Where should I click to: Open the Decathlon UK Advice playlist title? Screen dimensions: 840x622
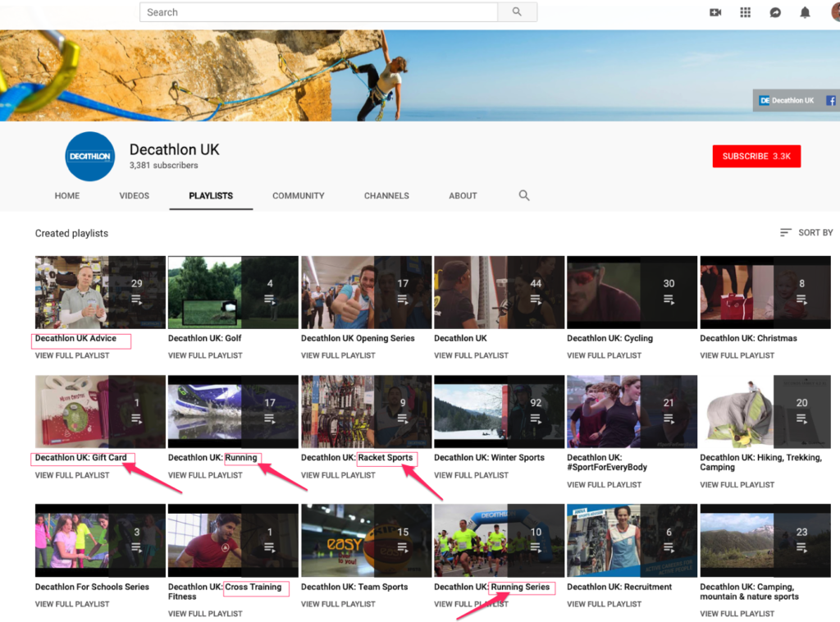75,338
